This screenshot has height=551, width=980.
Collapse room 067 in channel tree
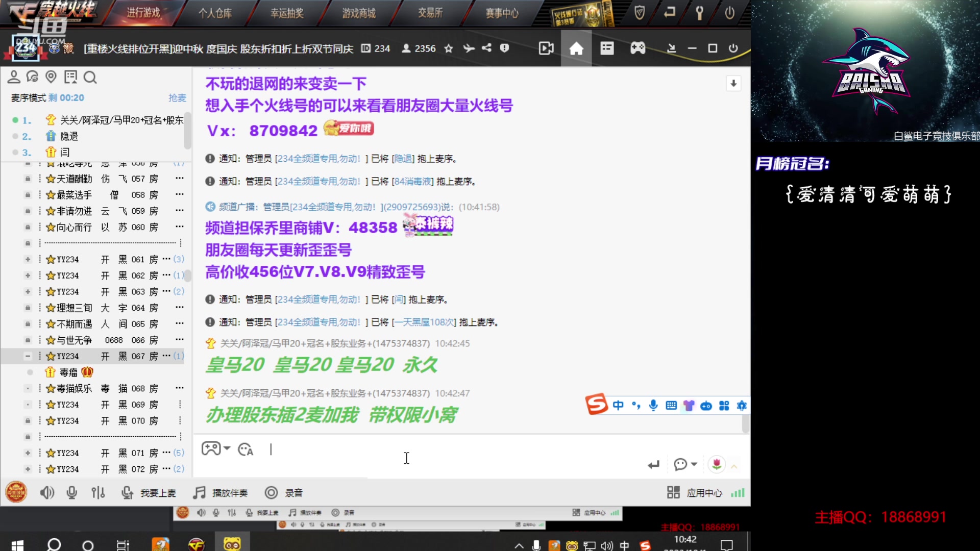pos(28,356)
